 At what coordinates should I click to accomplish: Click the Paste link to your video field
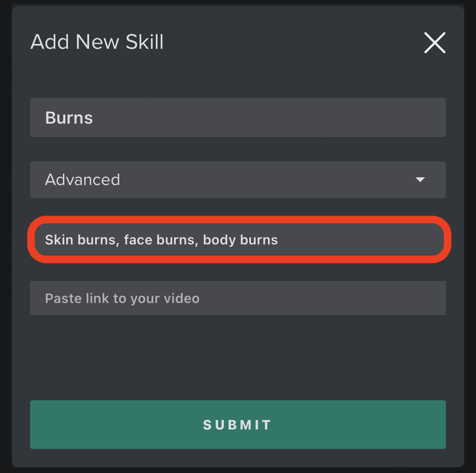coord(238,298)
